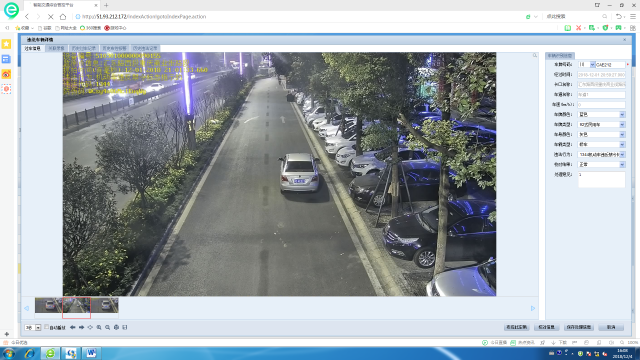
Task: Open Windows Start button
Action: pyautogui.click(x=9, y=353)
